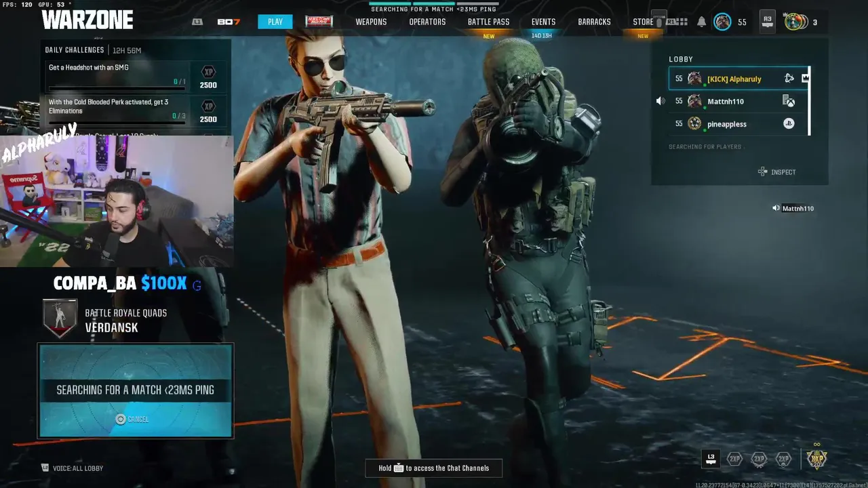Select [KICK] Alpharuly in the lobby list

tap(738, 79)
